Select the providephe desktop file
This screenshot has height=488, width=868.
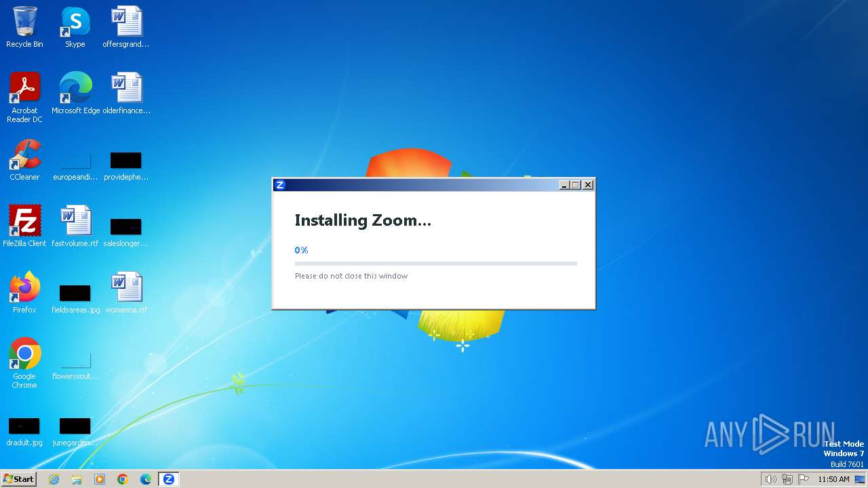click(x=126, y=166)
